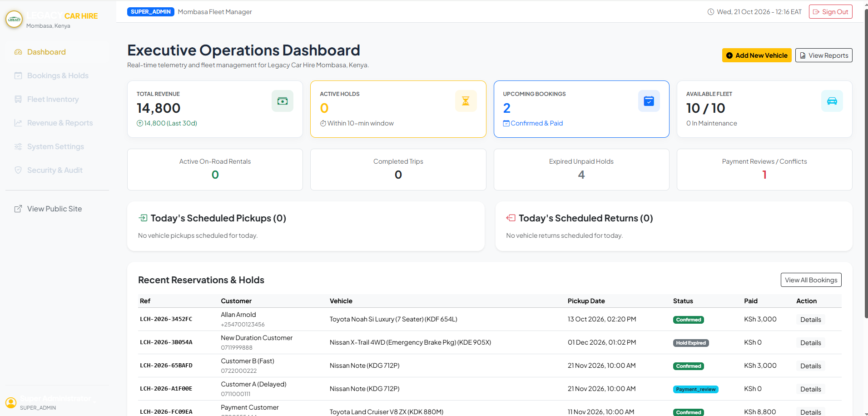
Task: Open Revenue & Reports menu item
Action: pos(57,123)
